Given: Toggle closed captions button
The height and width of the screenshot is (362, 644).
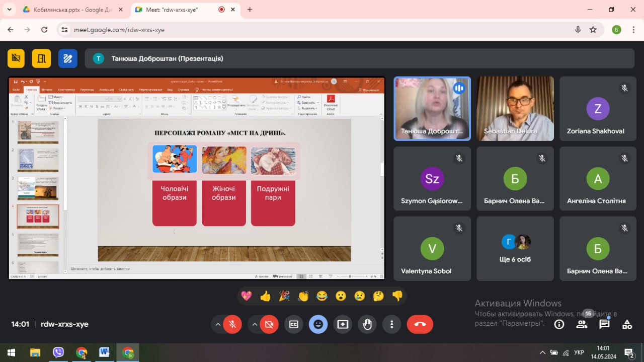Looking at the screenshot, I should pyautogui.click(x=294, y=324).
